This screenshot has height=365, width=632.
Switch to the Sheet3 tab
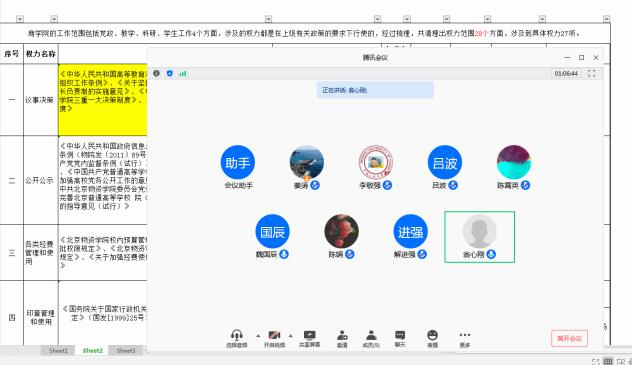[126, 350]
